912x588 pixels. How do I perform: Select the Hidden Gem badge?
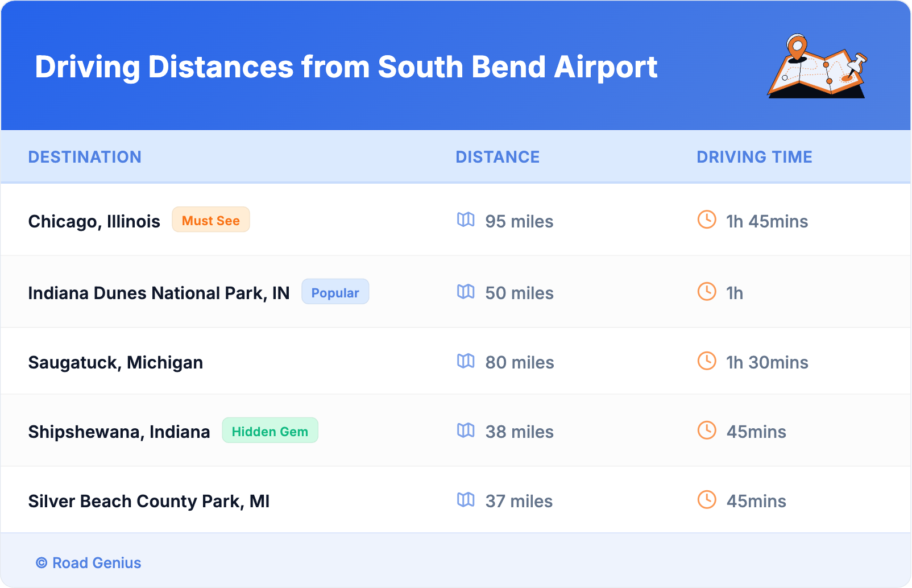270,431
